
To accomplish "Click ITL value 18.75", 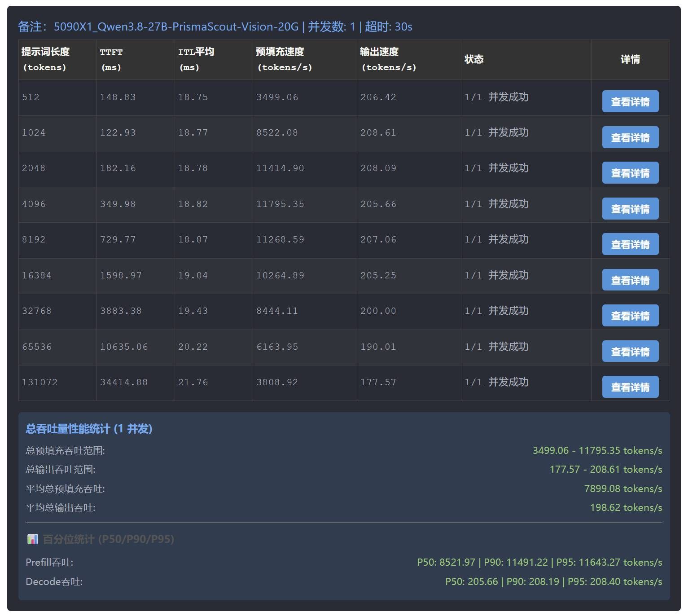I will [x=193, y=97].
